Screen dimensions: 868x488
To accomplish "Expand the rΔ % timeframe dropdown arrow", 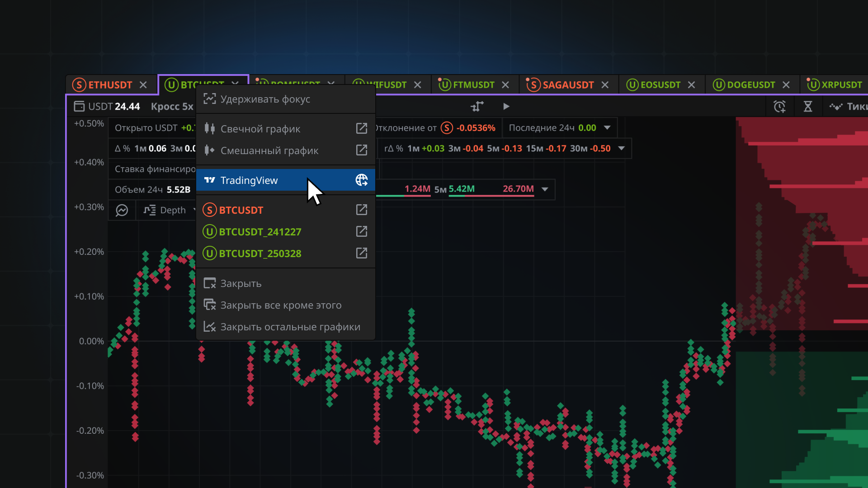I will pyautogui.click(x=621, y=149).
